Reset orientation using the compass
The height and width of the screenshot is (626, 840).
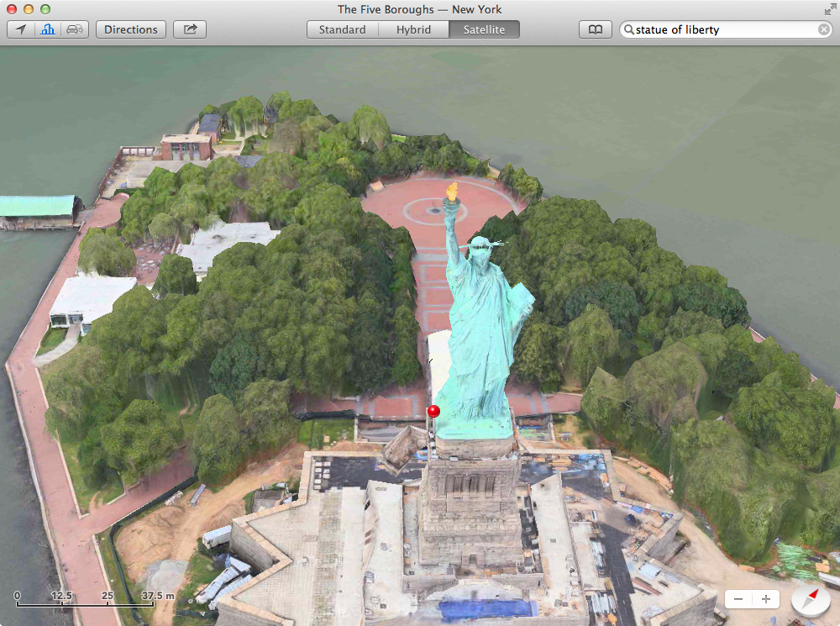coord(811,599)
